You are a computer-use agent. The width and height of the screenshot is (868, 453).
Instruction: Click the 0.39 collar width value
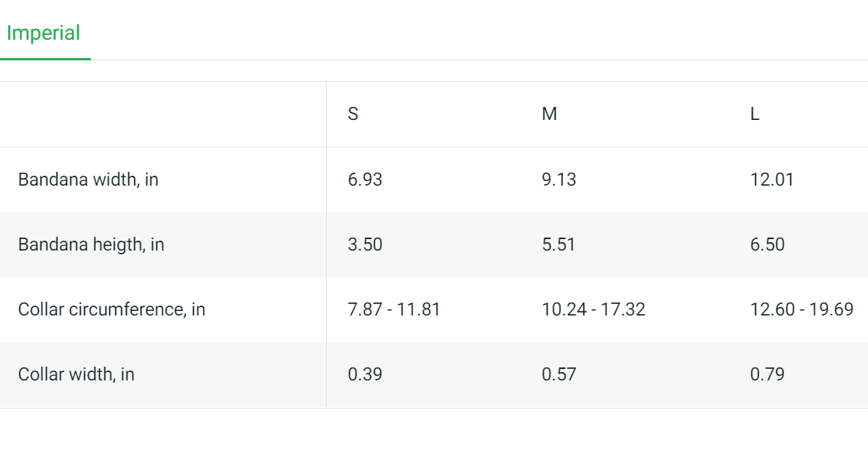click(x=365, y=375)
